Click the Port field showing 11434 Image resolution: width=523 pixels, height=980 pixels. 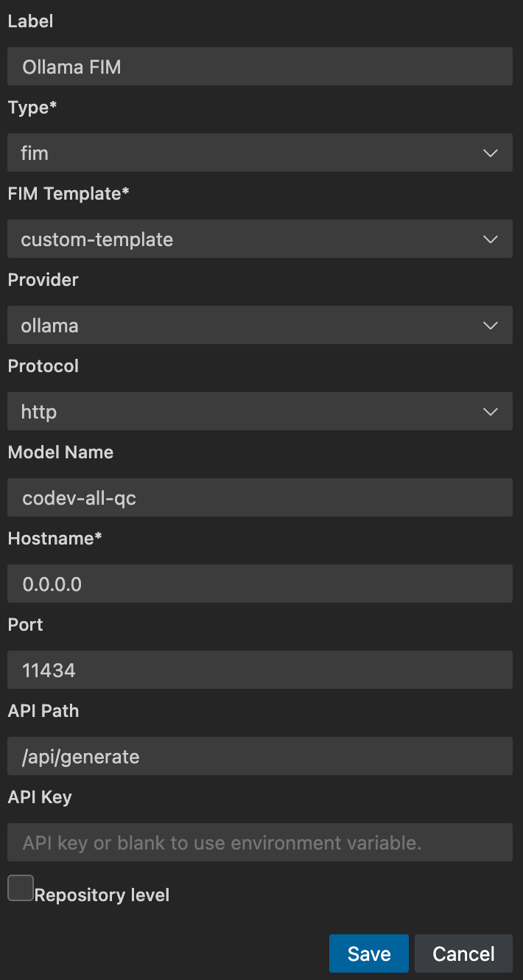point(259,671)
